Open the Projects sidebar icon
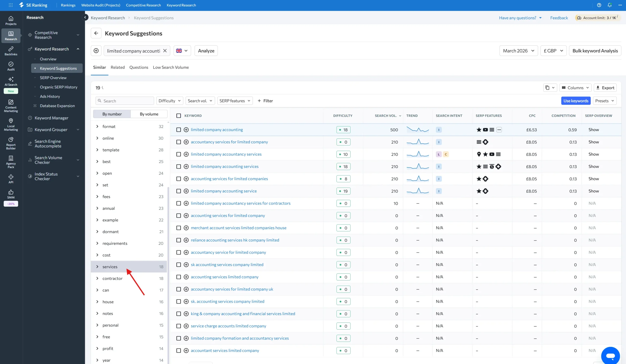This screenshot has width=626, height=364. [x=11, y=20]
